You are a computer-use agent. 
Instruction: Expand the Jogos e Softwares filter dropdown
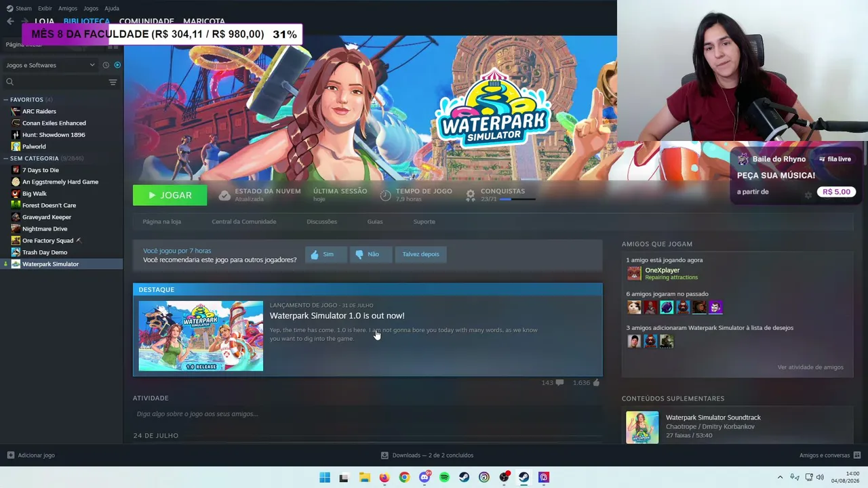click(x=50, y=65)
